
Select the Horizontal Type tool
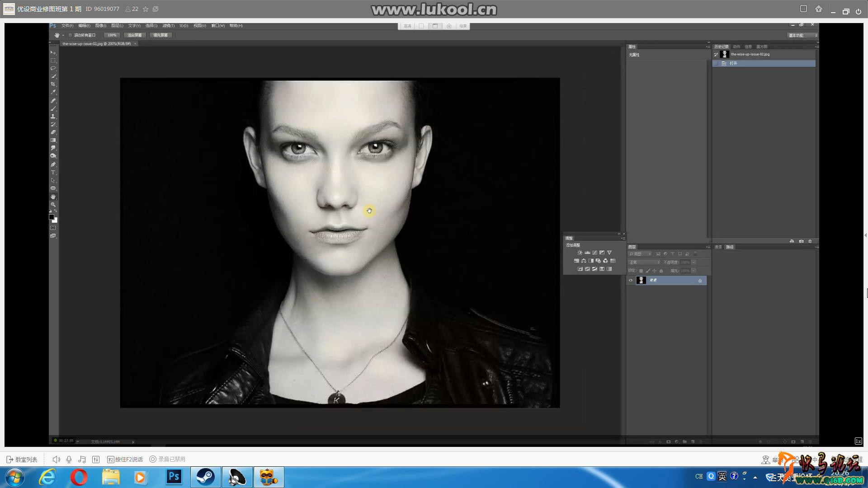pos(53,172)
